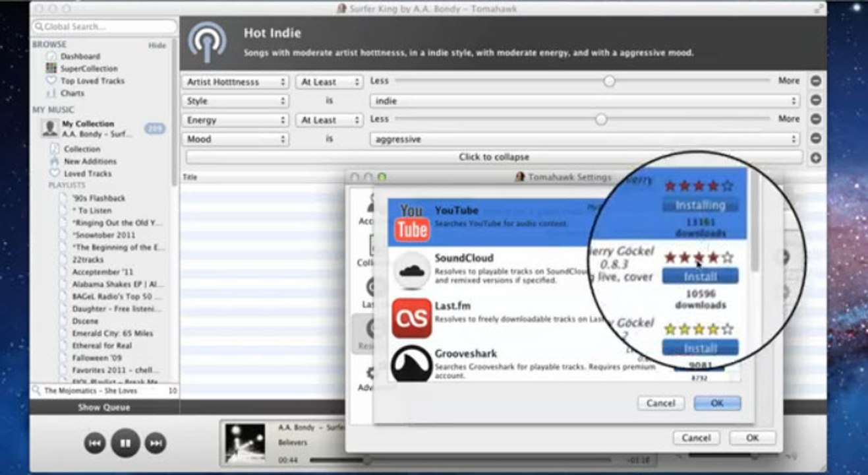The image size is (868, 475).
Task: Select the My Collection avatar icon
Action: pyautogui.click(x=49, y=128)
